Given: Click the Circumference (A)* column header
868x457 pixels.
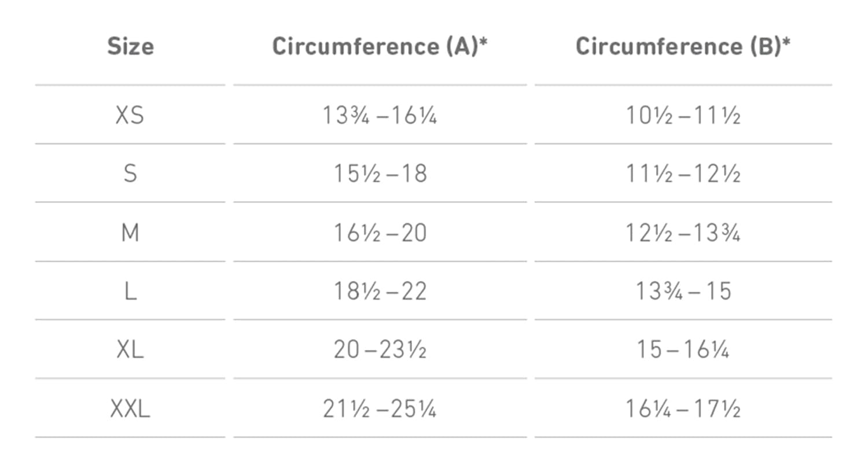Looking at the screenshot, I should click(380, 46).
